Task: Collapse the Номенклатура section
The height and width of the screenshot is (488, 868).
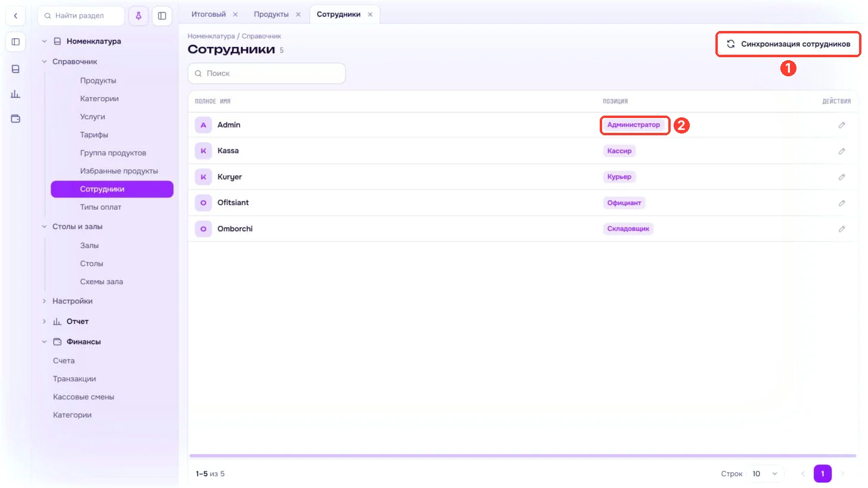Action: coord(44,42)
